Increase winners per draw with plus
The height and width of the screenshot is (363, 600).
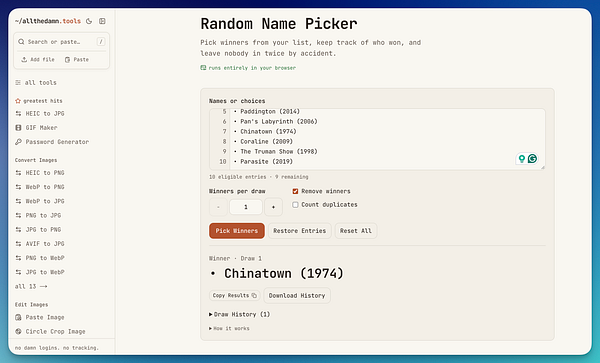[273, 207]
